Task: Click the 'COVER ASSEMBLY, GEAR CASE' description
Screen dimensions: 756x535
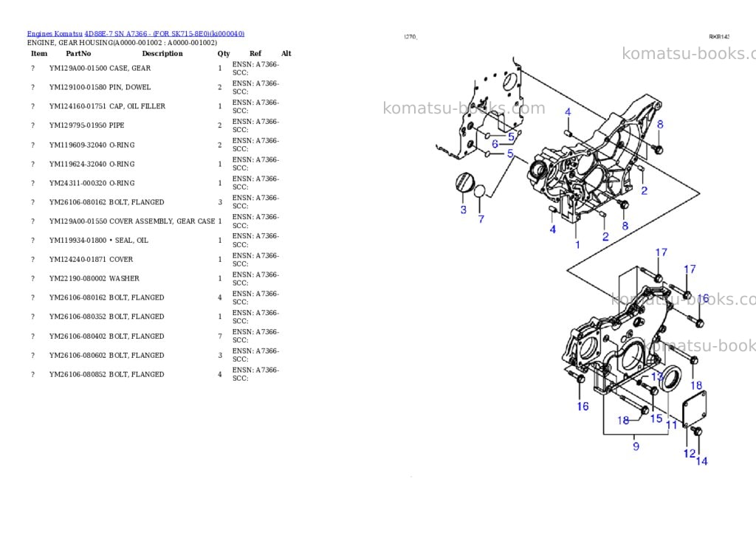Action: coord(162,221)
